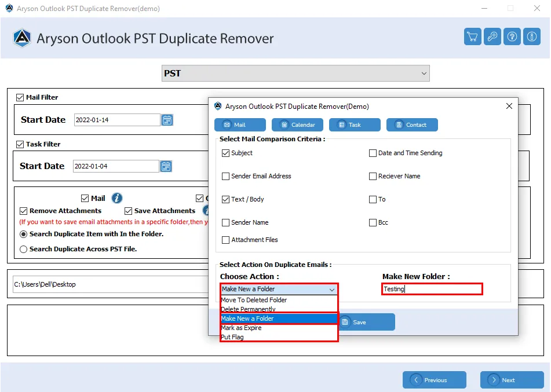Screen dimensions: 551x392
Task: Toggle the Remove Attachments checkbox
Action: pos(24,211)
